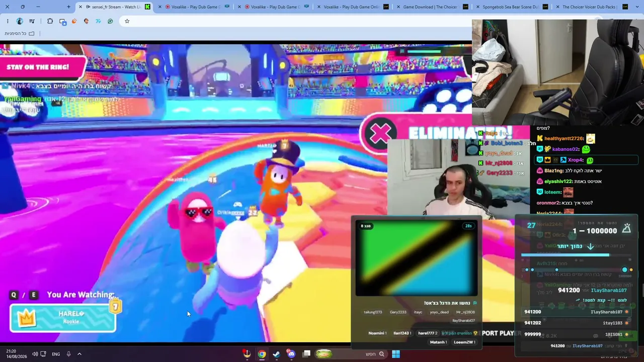Open the volume tray icon
Image resolution: width=644 pixels, height=362 pixels.
pos(35,354)
